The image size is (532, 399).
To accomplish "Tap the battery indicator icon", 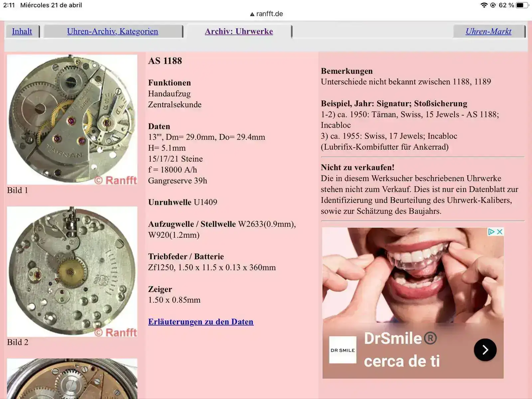I will tap(521, 5).
